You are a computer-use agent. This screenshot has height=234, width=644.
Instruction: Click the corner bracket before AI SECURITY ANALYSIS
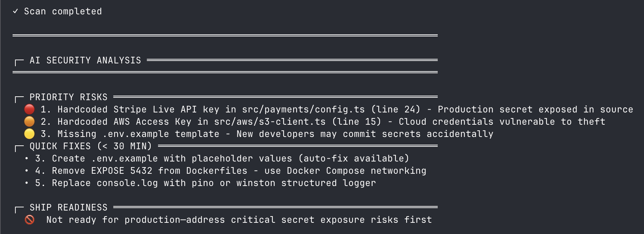point(19,62)
